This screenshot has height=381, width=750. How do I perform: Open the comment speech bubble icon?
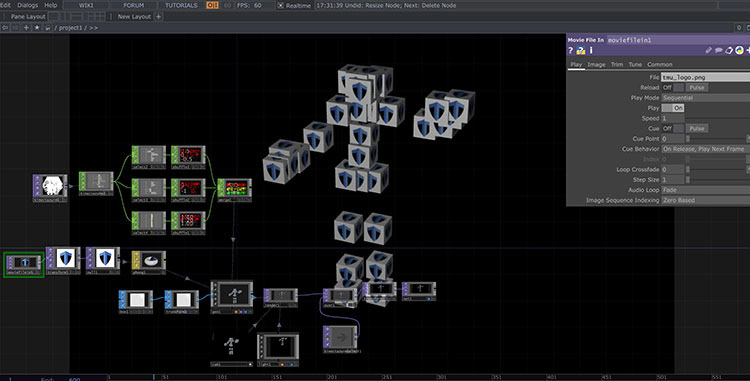pyautogui.click(x=718, y=50)
